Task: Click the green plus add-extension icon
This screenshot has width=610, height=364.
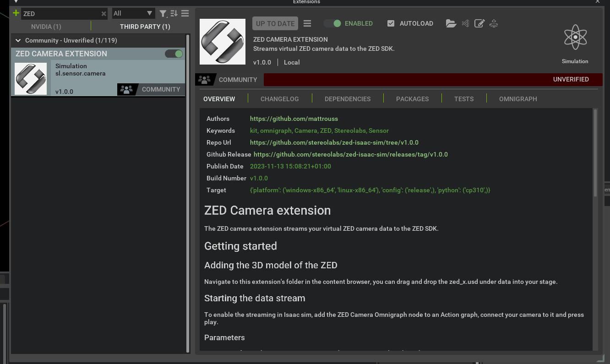Action: pyautogui.click(x=16, y=13)
